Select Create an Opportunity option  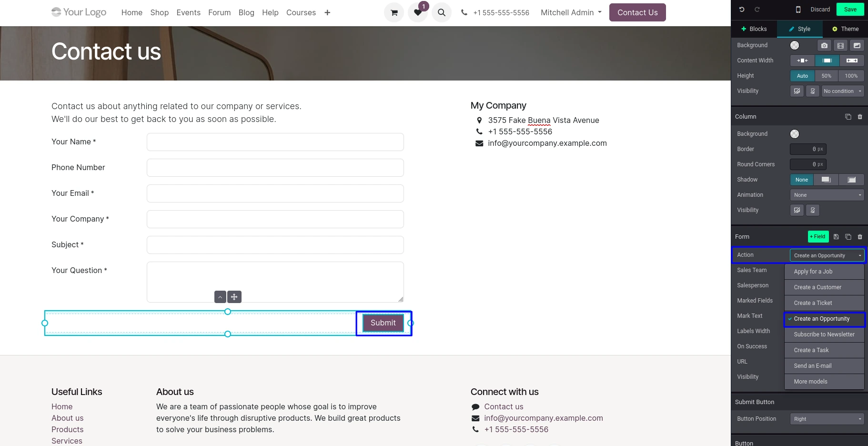coord(824,319)
